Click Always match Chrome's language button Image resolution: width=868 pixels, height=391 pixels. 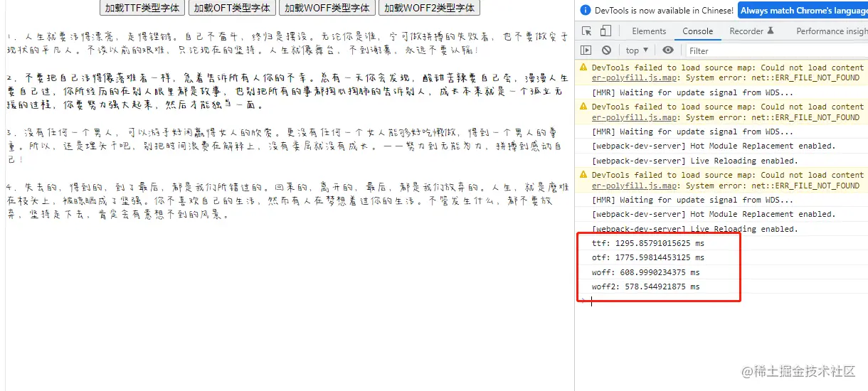(803, 11)
